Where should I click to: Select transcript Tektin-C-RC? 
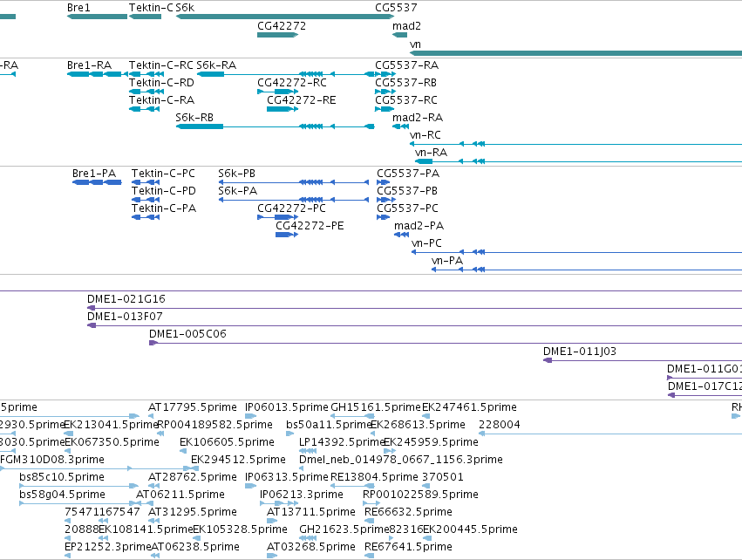pyautogui.click(x=161, y=65)
